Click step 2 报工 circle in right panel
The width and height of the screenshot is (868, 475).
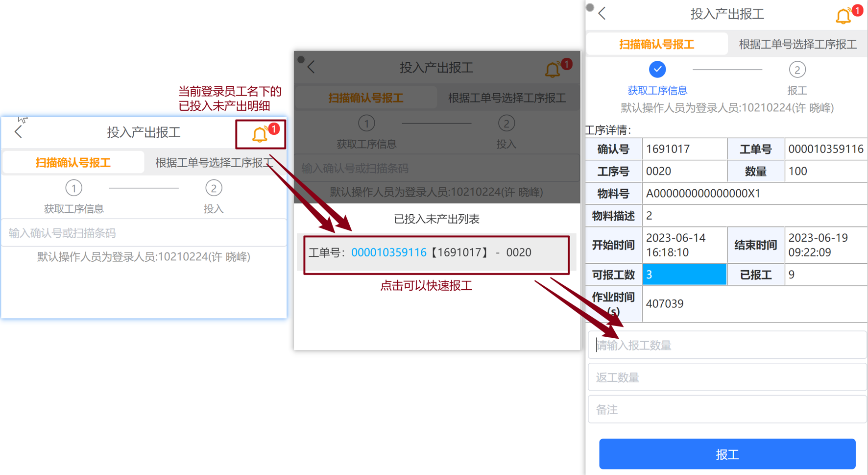797,70
